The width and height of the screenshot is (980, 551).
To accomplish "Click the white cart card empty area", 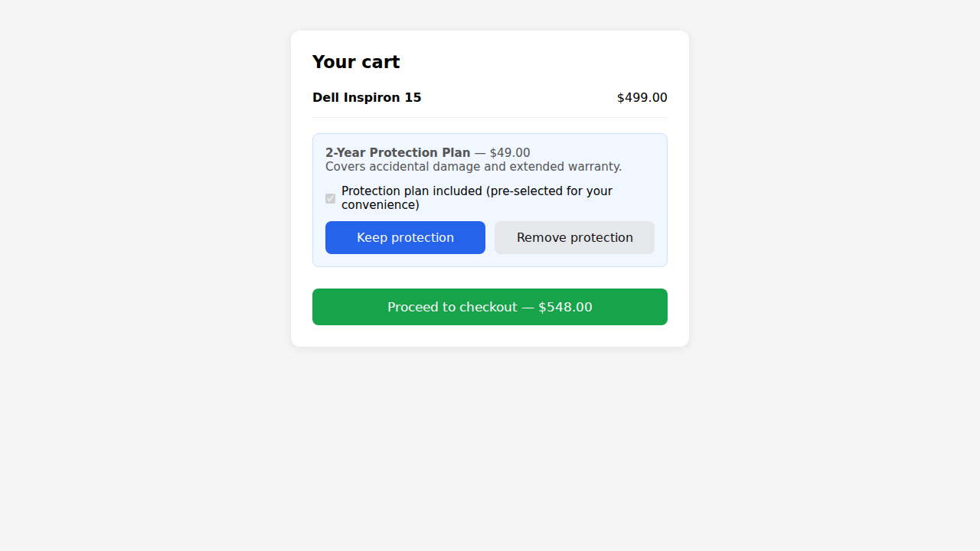I will (536, 61).
